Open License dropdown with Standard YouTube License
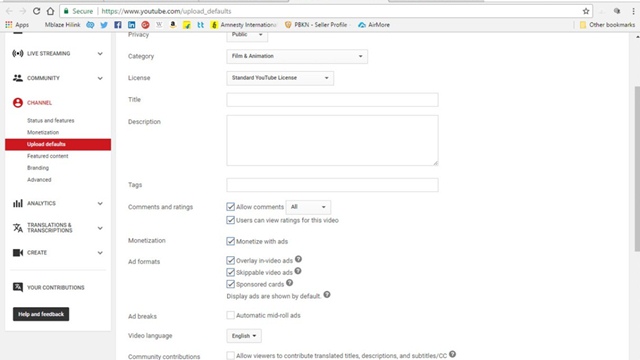Image resolution: width=640 pixels, height=360 pixels. point(280,78)
